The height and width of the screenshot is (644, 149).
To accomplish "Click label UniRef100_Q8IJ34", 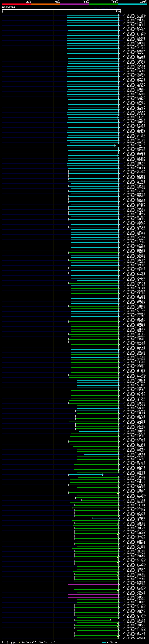I will (x=133, y=510).
